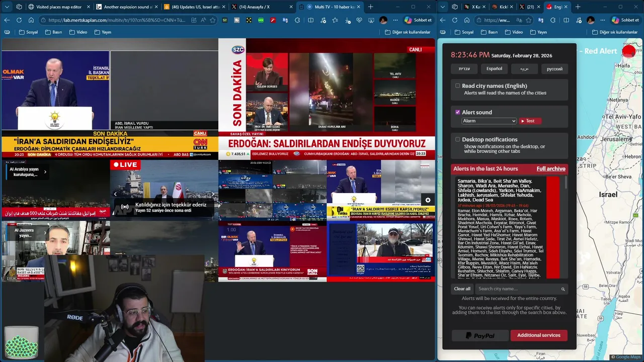The image size is (644, 362).
Task: Open Settings and more in Multi TV window
Action: [x=395, y=20]
